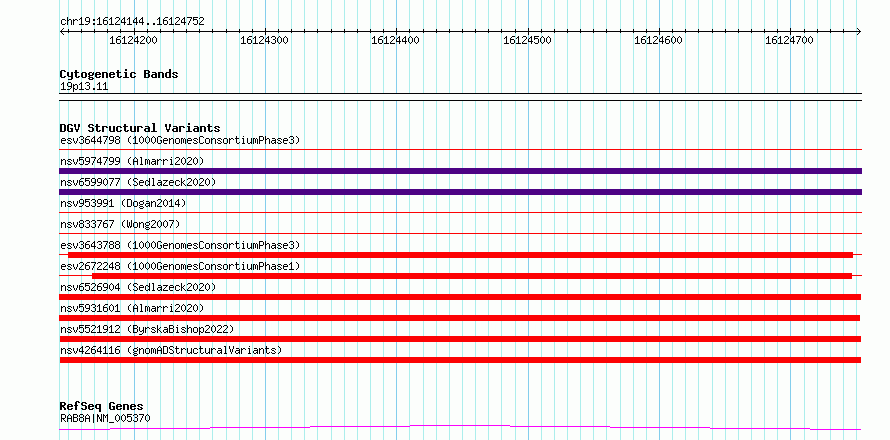This screenshot has height=440, width=890.
Task: Click the Cytogenetic Bands track title
Action: click(x=119, y=74)
